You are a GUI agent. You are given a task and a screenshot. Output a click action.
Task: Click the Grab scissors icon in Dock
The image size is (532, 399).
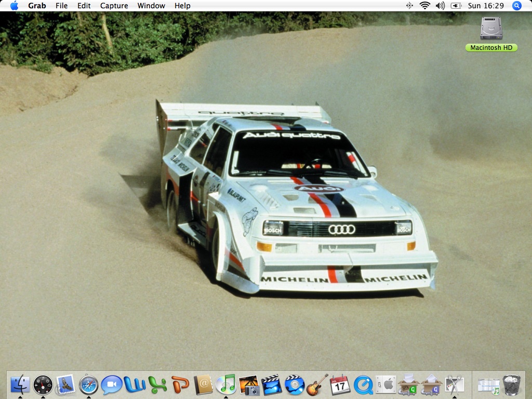454,385
